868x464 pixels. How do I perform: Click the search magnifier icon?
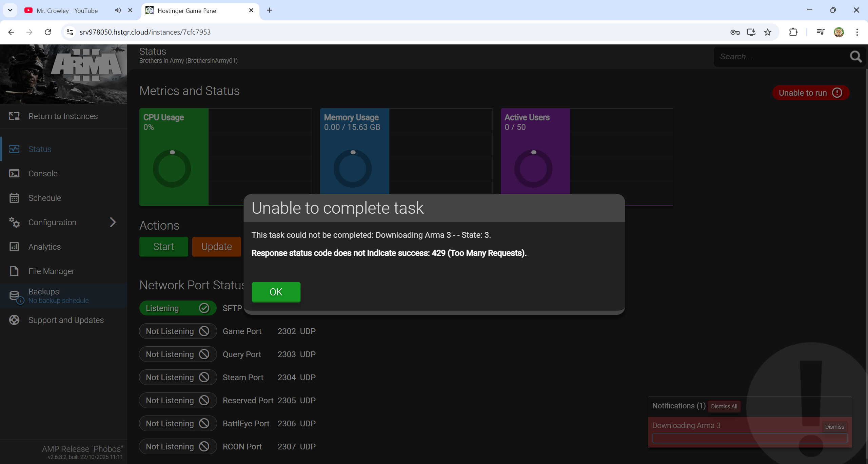pos(856,57)
